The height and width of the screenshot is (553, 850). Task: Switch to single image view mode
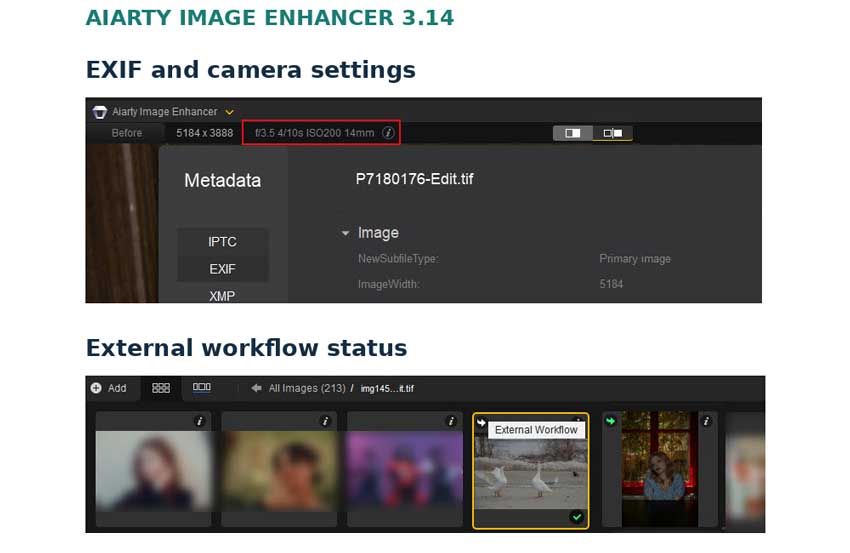572,133
